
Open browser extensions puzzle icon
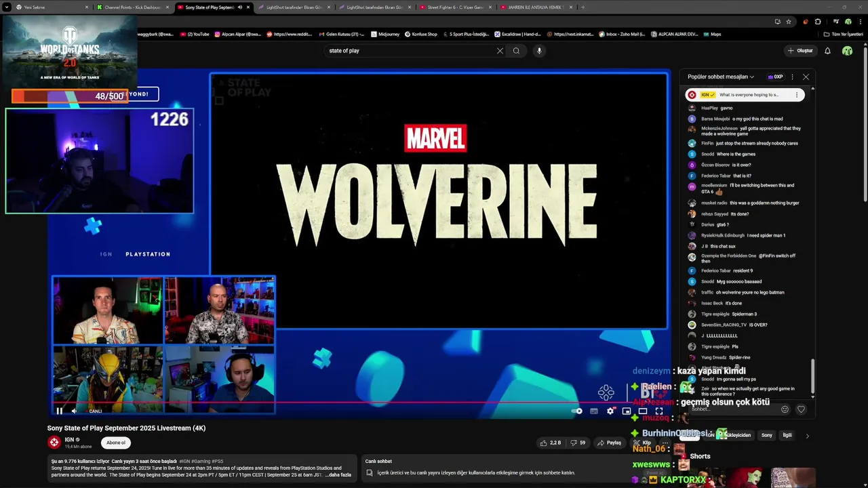point(818,22)
